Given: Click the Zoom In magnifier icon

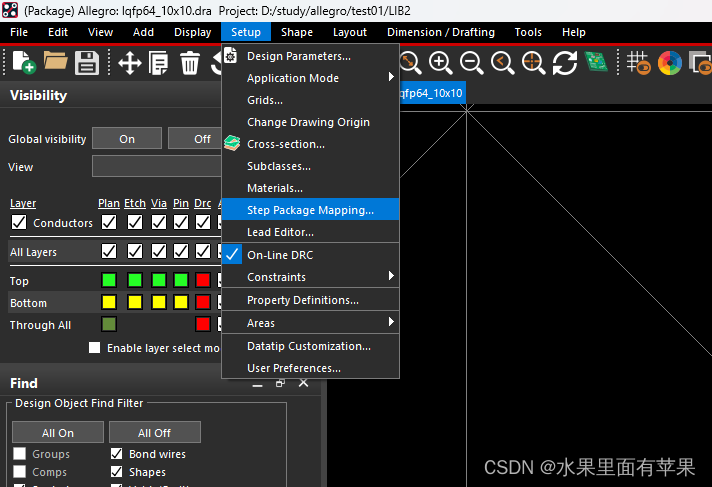Looking at the screenshot, I should (440, 63).
